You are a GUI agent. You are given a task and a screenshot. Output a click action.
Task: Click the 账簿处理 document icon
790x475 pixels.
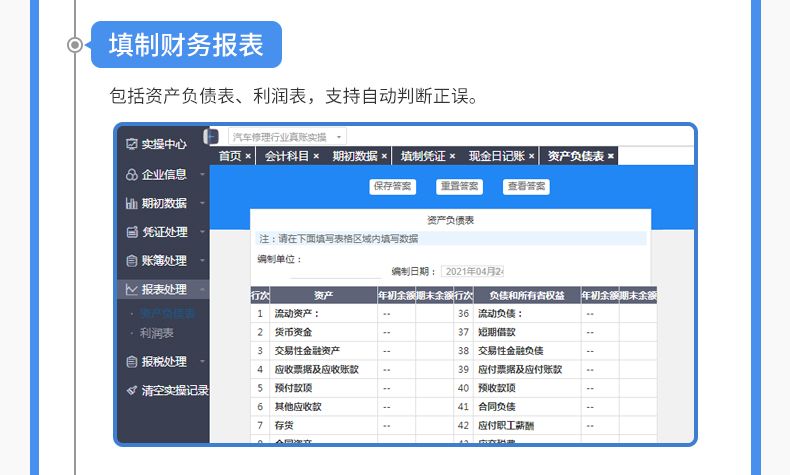click(x=131, y=260)
